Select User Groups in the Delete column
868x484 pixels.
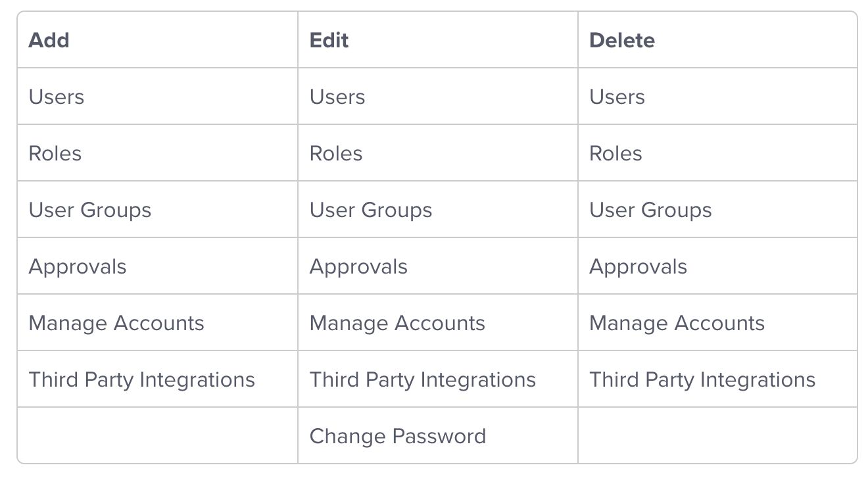(x=650, y=210)
